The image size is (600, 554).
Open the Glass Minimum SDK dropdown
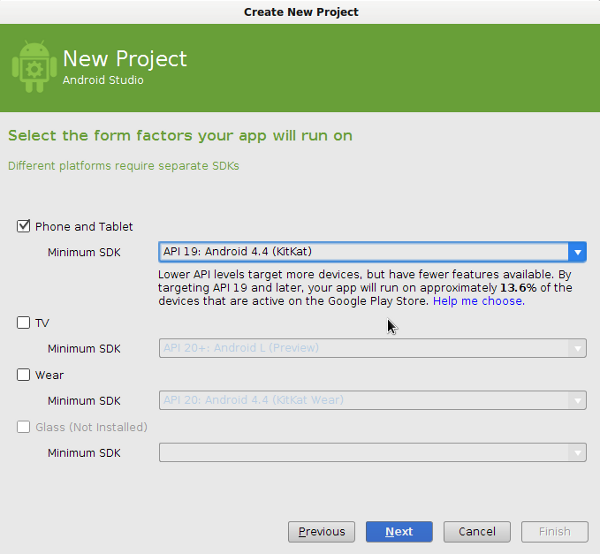coord(373,453)
